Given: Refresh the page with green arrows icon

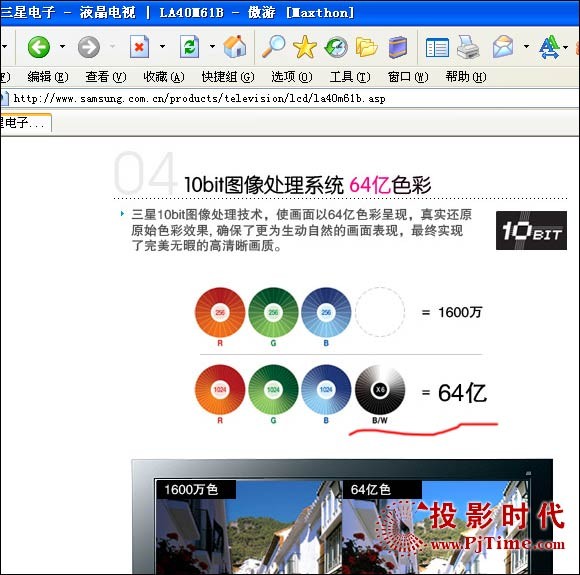Looking at the screenshot, I should 189,47.
